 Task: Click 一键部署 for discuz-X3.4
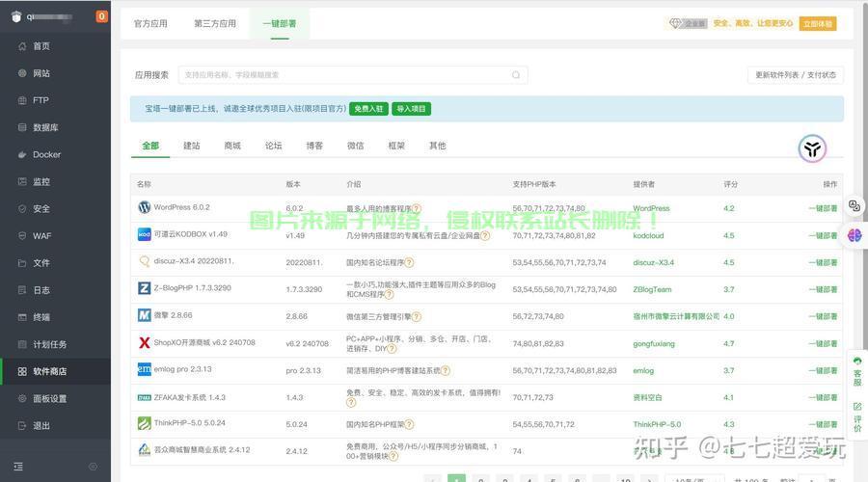pyautogui.click(x=823, y=263)
